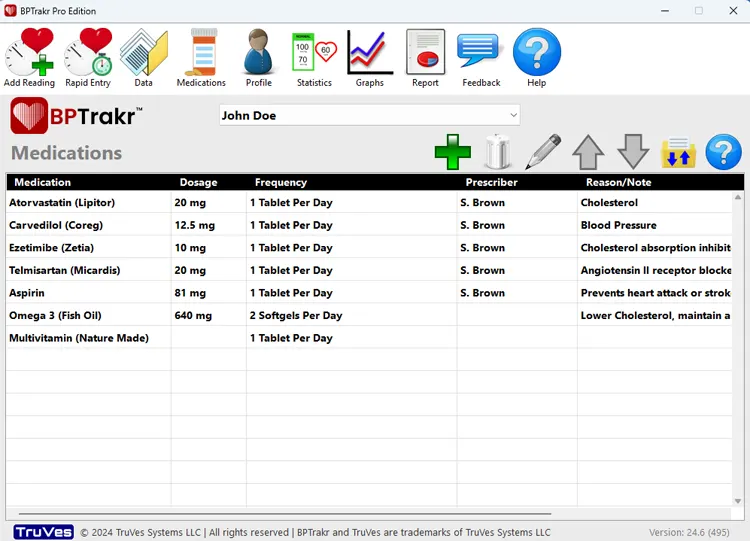Click the blue help icon beside the sort button
Screen dimensions: 750x541
[723, 152]
